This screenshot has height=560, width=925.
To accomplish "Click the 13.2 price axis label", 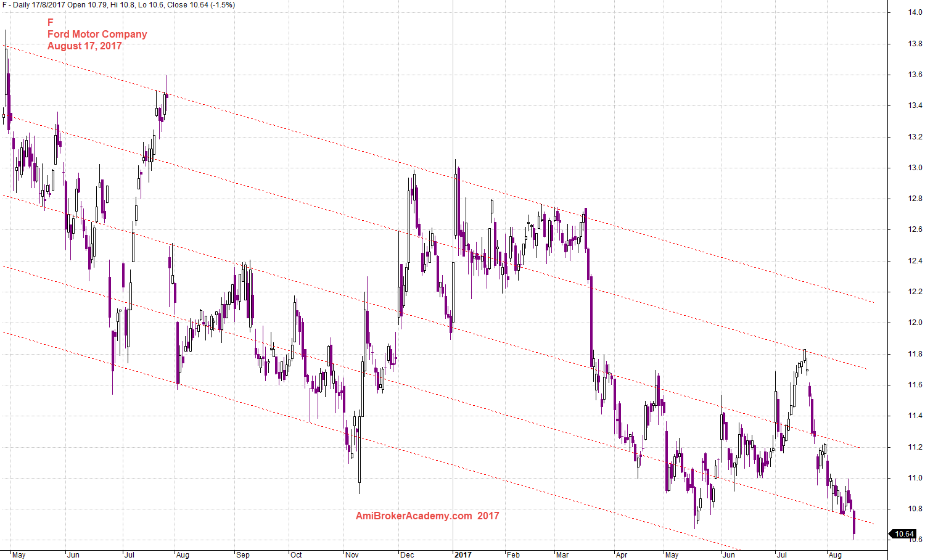I will tap(915, 137).
